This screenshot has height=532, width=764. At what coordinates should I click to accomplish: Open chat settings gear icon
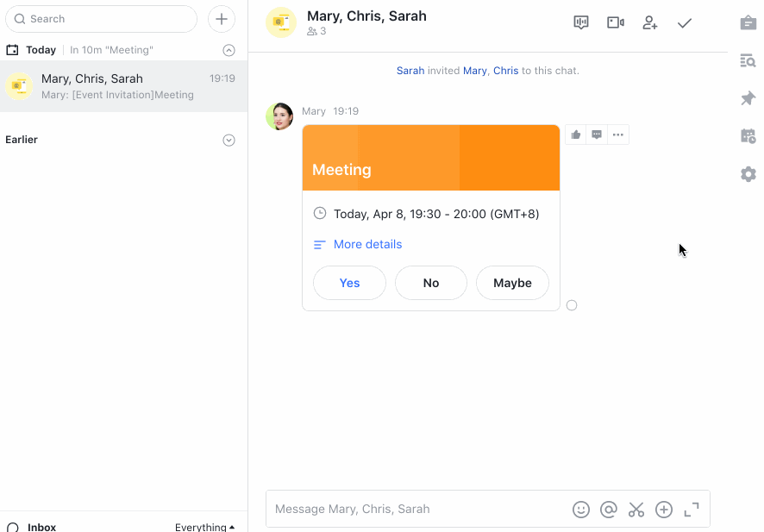748,174
